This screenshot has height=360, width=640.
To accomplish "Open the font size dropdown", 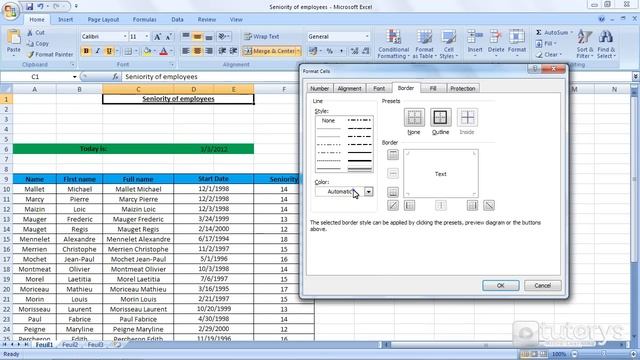I will pyautogui.click(x=147, y=37).
